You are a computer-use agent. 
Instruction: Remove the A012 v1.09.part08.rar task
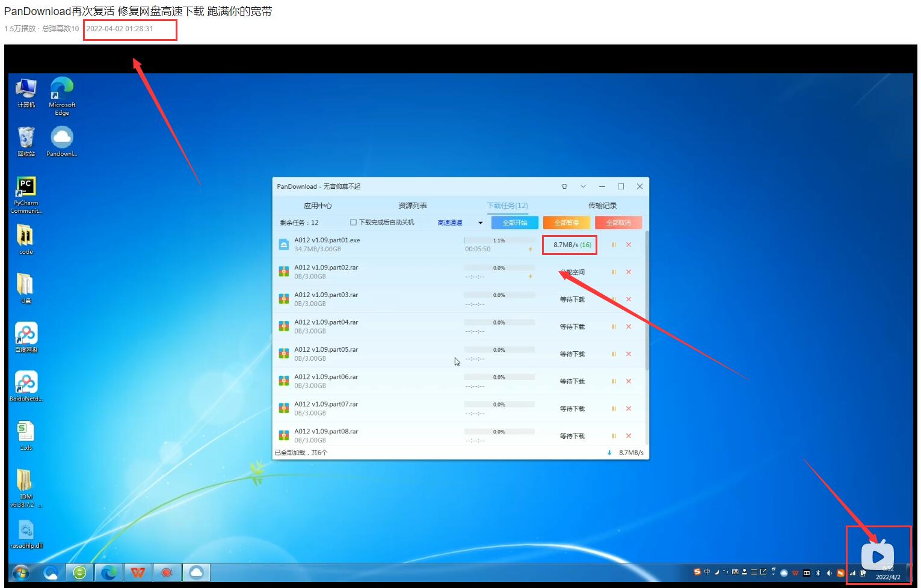tap(629, 436)
